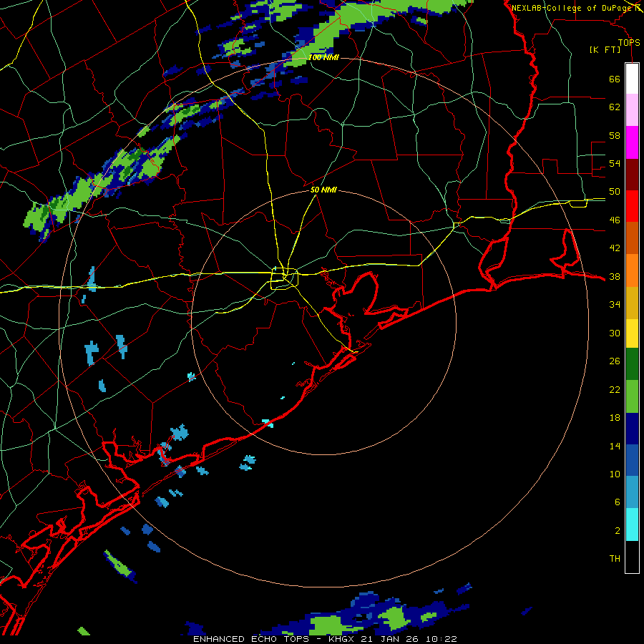Click the dark red 50-54 kft swatch
This screenshot has width=644, height=644.
632,175
